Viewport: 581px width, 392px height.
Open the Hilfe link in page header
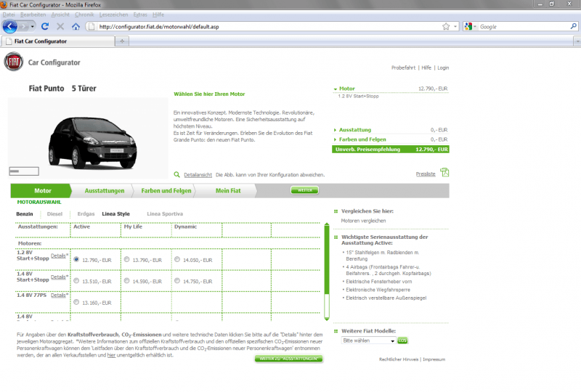[x=426, y=68]
